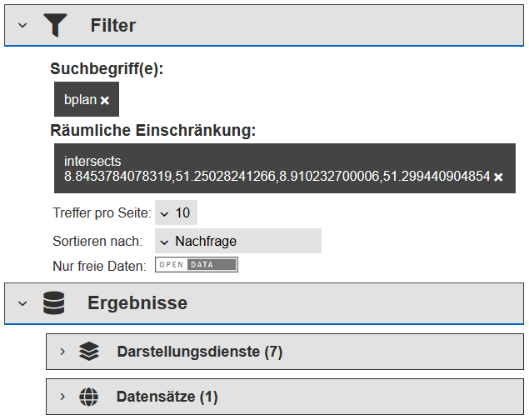The width and height of the screenshot is (529, 420).
Task: Open the Treffer pro Seite dropdown
Action: tap(176, 212)
